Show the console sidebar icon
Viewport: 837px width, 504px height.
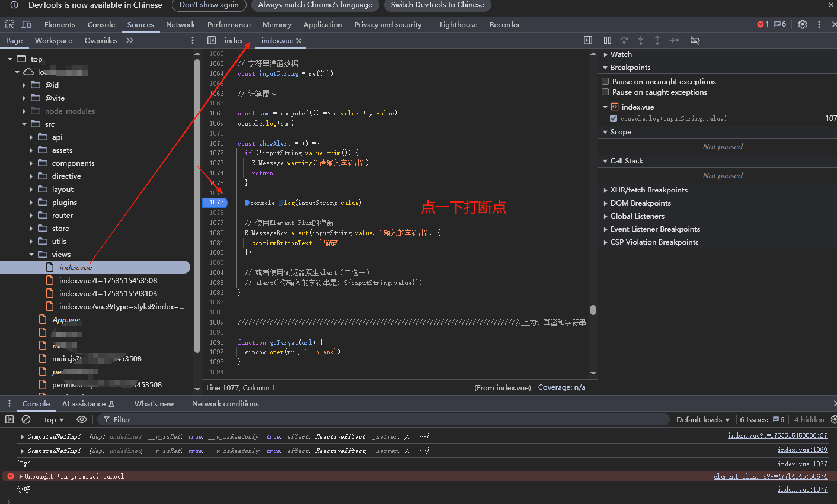tap(9, 419)
